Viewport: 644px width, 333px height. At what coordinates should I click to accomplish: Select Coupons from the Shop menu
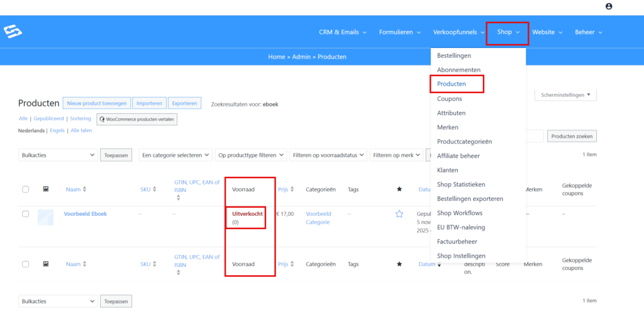point(449,99)
